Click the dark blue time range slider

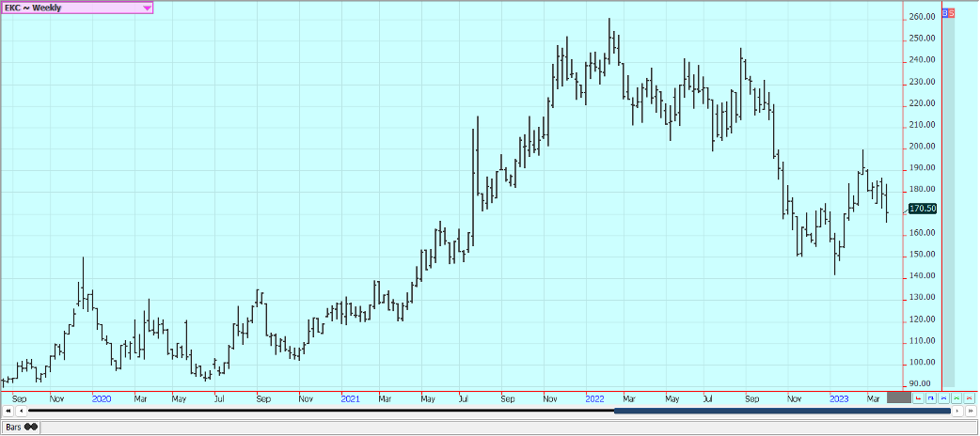pyautogui.click(x=781, y=411)
